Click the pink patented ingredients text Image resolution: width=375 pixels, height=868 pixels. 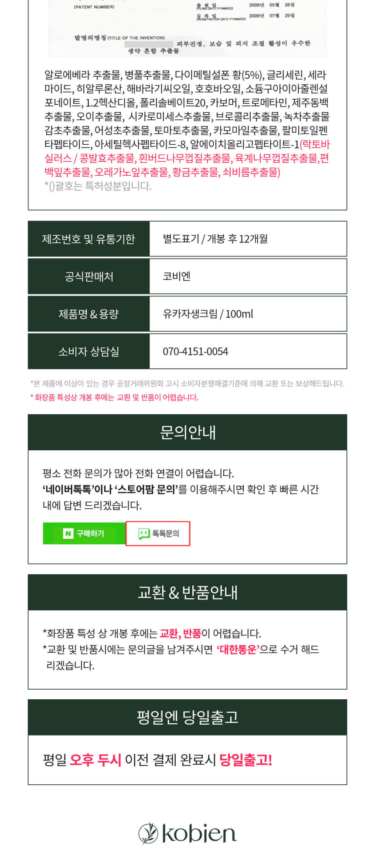click(x=187, y=158)
